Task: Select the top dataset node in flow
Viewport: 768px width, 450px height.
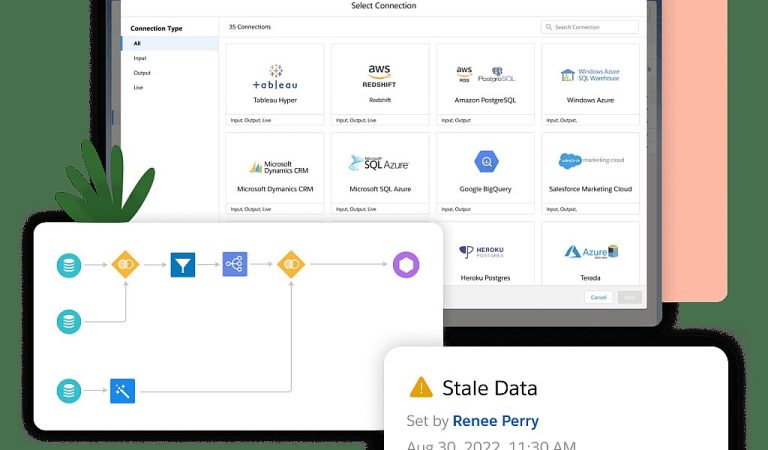Action: pos(69,265)
